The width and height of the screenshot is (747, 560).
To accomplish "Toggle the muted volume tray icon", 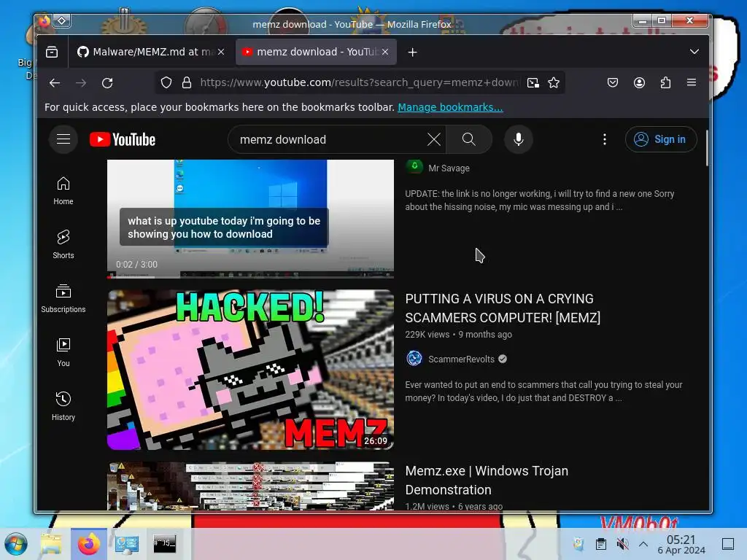I will 622,544.
